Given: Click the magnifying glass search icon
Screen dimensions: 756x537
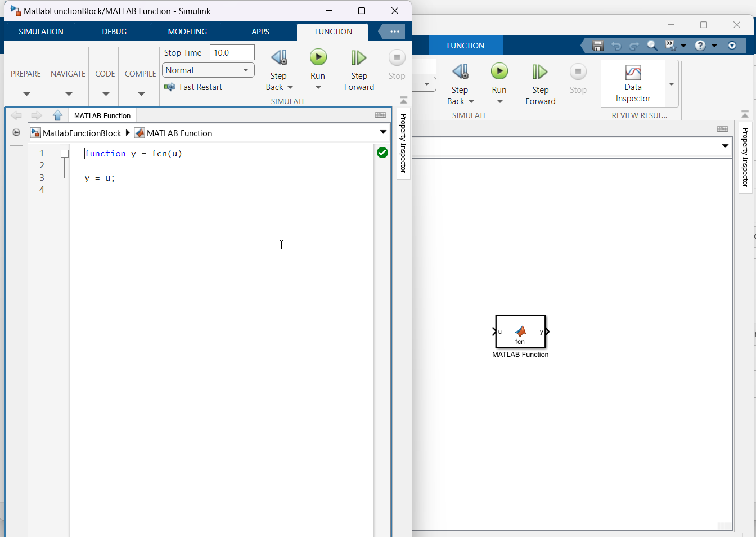Looking at the screenshot, I should (652, 46).
